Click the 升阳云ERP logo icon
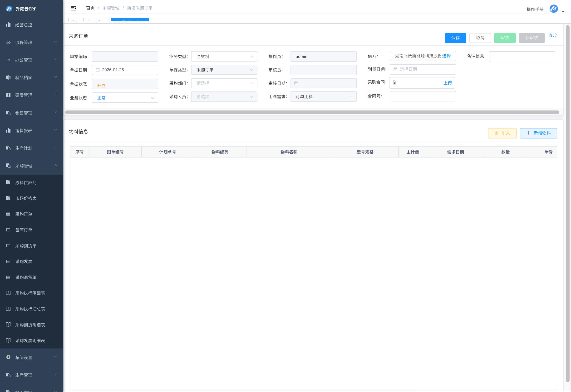Screen dimensions: 571x392 tap(9, 9)
